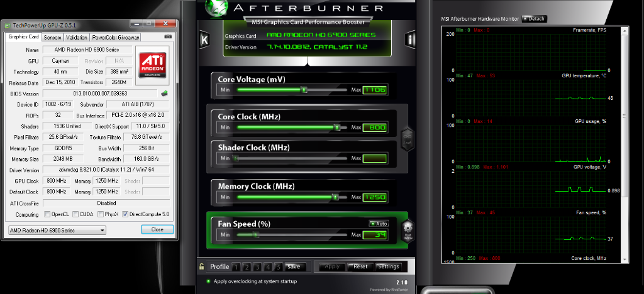This screenshot has width=644, height=294.
Task: Open the Afterburner information i icon
Action: (x=410, y=40)
